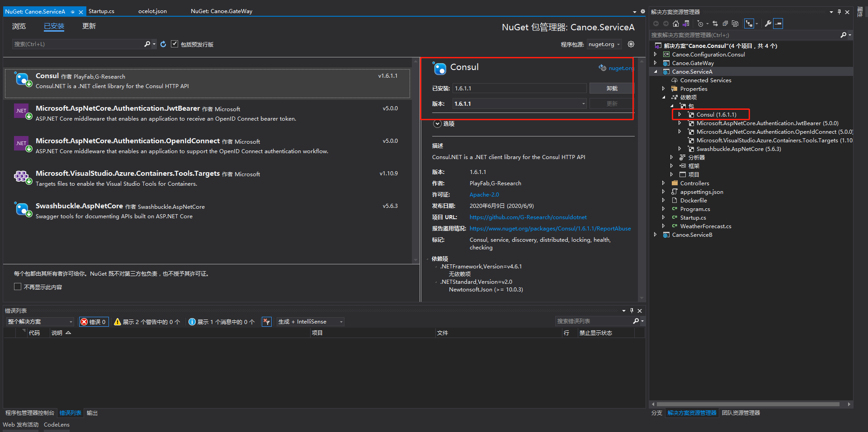The width and height of the screenshot is (868, 432).
Task: Click the Properties wrench icon in Solution Explorer
Action: (768, 23)
